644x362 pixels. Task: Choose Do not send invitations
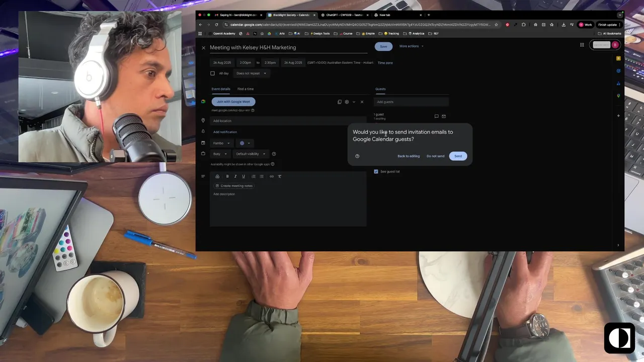click(x=435, y=156)
